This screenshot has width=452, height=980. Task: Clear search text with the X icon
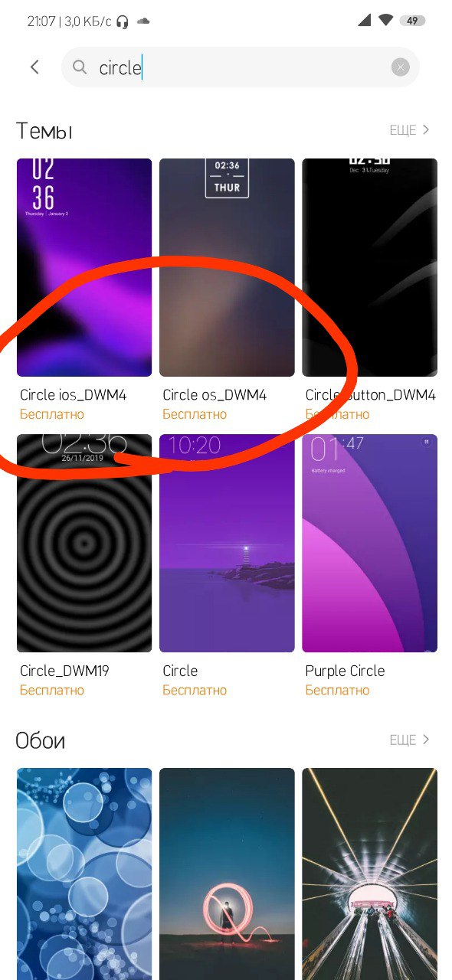pos(401,67)
